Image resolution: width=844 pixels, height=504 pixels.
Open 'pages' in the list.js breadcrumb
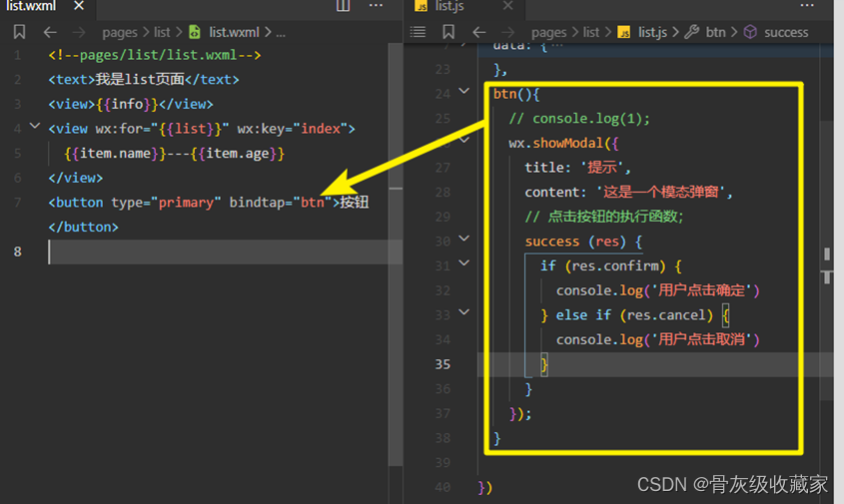click(548, 33)
